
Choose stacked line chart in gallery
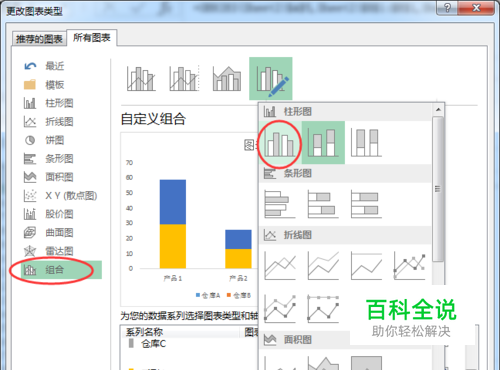(x=323, y=266)
